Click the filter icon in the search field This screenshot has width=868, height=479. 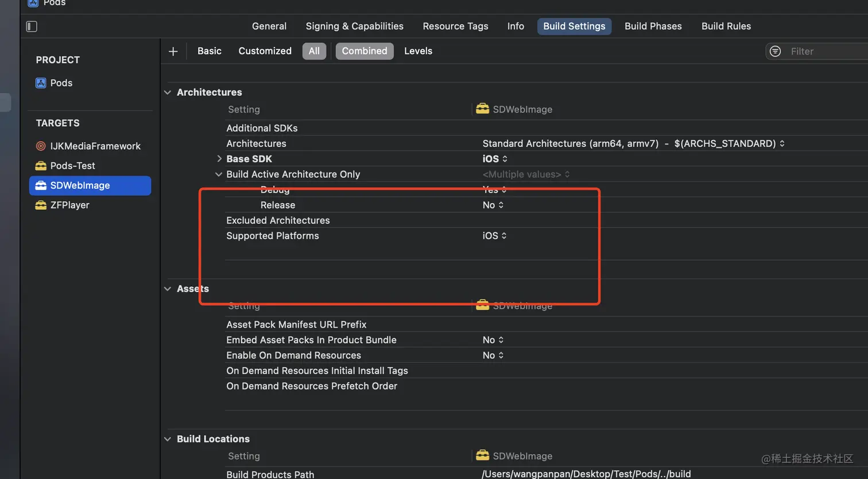775,52
